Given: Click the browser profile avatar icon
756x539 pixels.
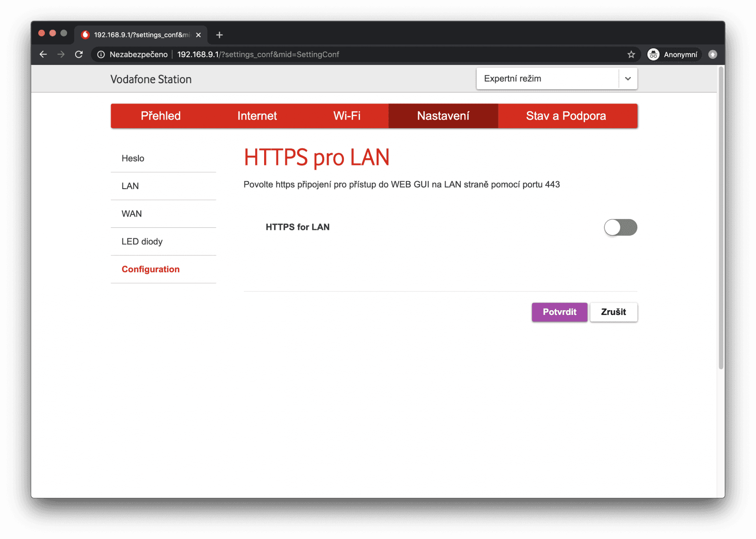Looking at the screenshot, I should pos(713,54).
